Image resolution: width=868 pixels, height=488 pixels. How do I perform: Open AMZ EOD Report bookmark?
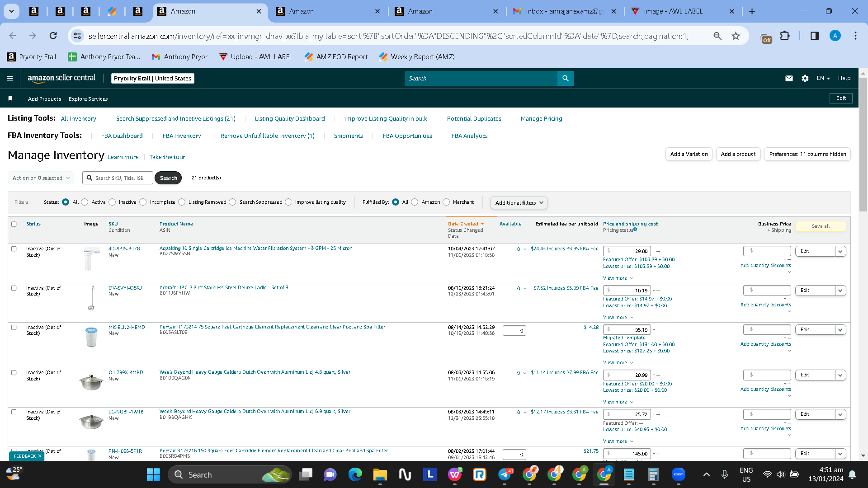[336, 57]
